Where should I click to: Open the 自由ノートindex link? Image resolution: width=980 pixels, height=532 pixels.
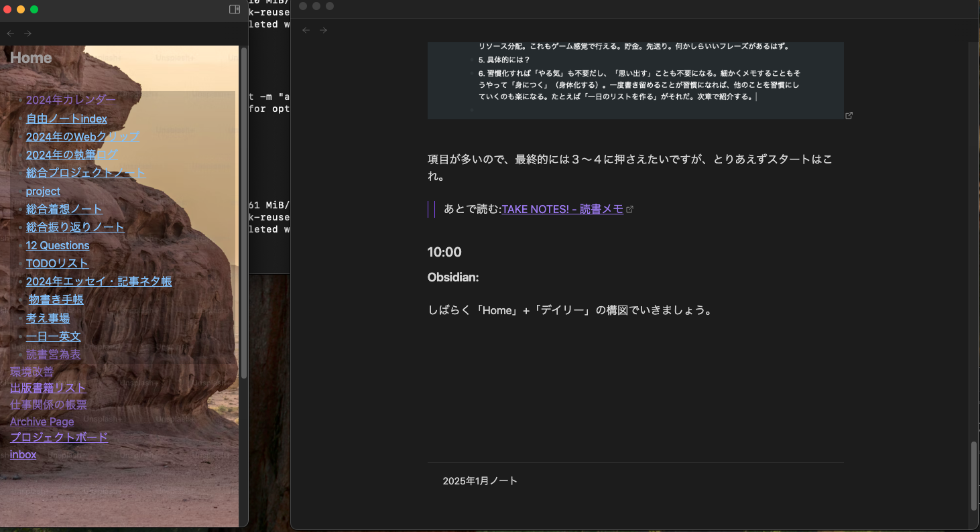(66, 119)
